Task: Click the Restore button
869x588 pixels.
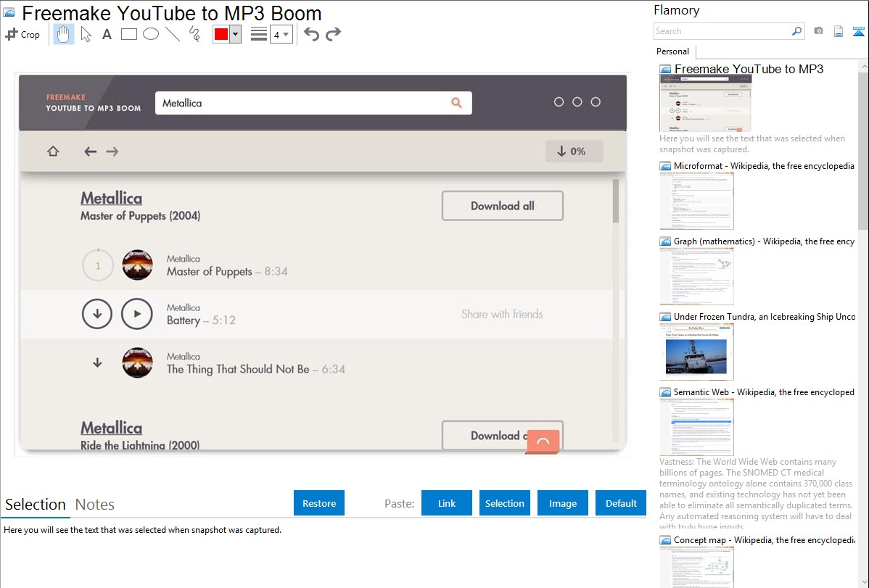Action: pyautogui.click(x=319, y=503)
